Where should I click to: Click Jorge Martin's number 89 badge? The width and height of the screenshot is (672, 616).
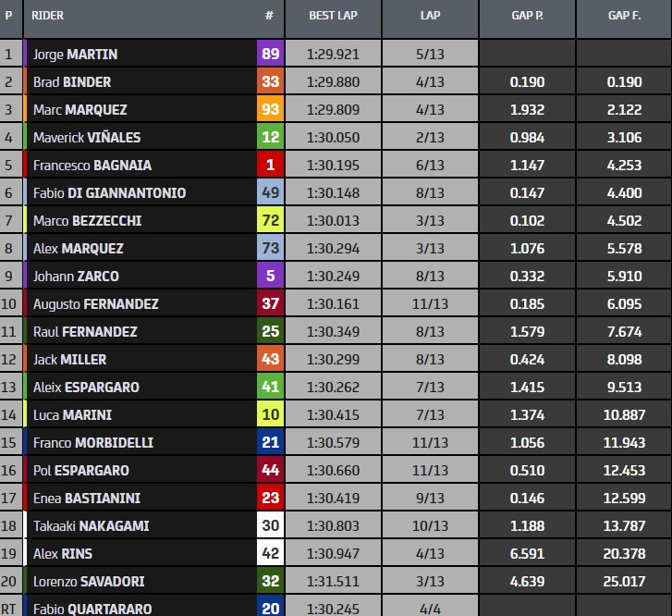(x=270, y=54)
